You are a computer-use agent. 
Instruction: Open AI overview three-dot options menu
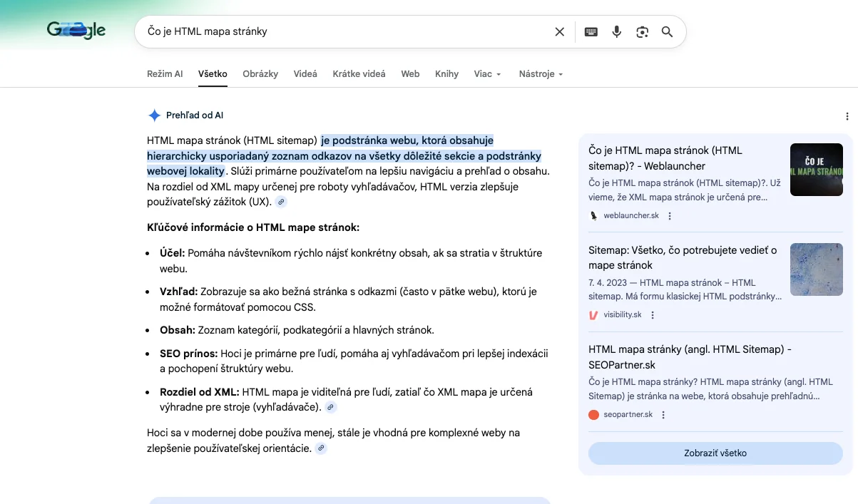pyautogui.click(x=847, y=116)
